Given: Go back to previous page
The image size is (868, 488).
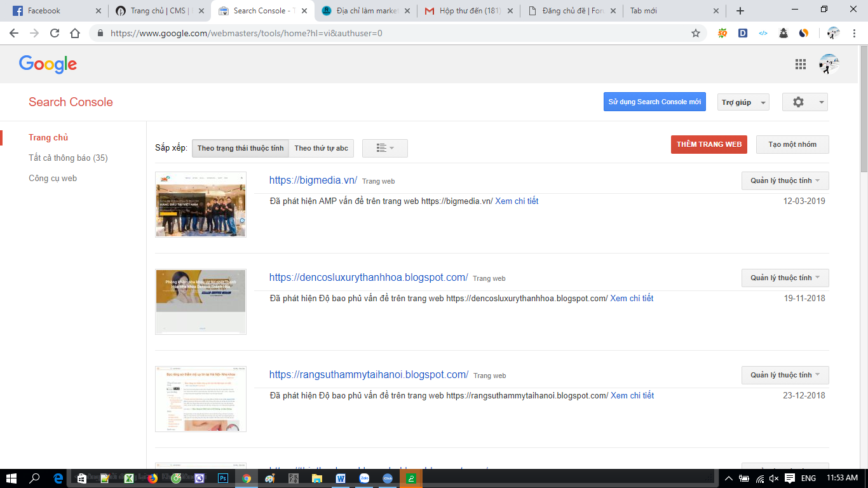Looking at the screenshot, I should tap(14, 33).
